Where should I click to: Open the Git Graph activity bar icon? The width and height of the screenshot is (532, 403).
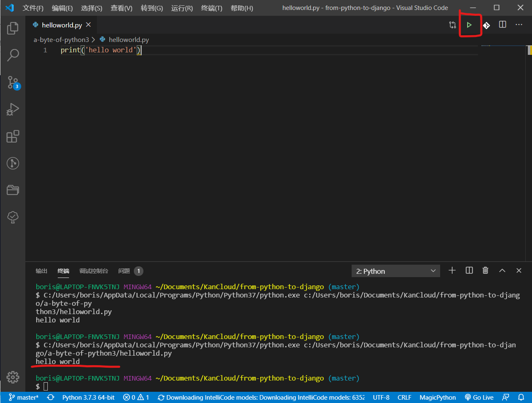(x=13, y=163)
